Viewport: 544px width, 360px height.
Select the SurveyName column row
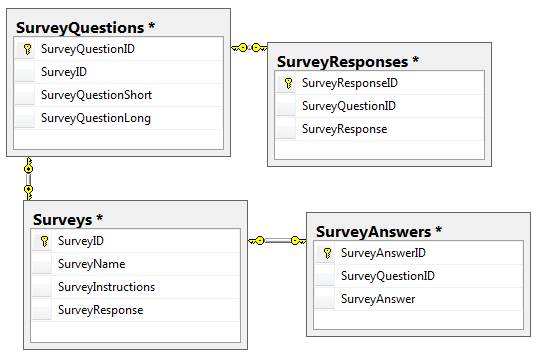(x=135, y=264)
